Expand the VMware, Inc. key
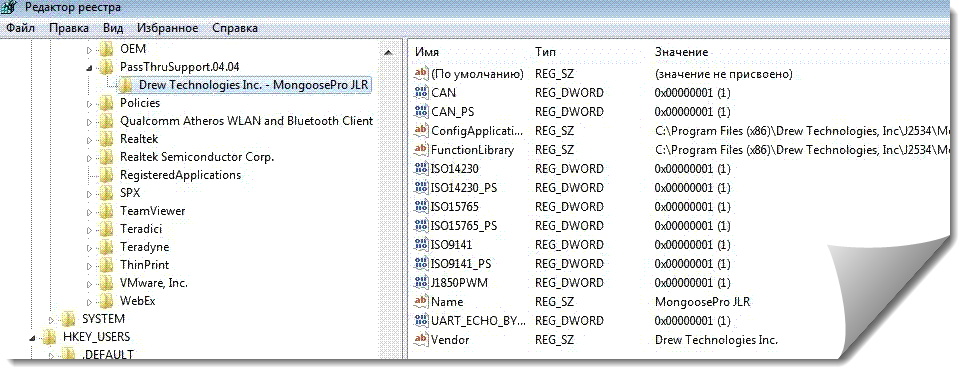This screenshot has width=959, height=368. click(89, 284)
